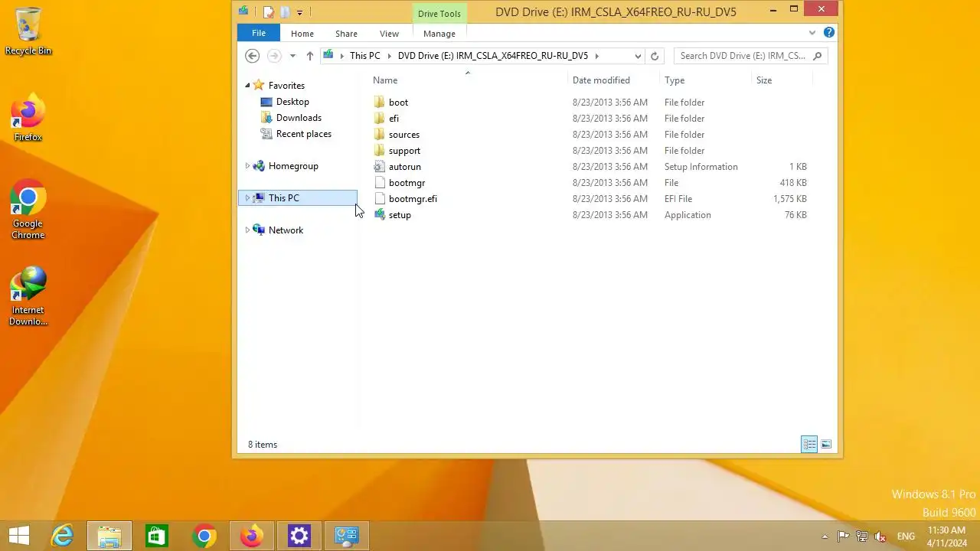The image size is (980, 551).
Task: Expand the Homegroup tree node
Action: (x=247, y=166)
